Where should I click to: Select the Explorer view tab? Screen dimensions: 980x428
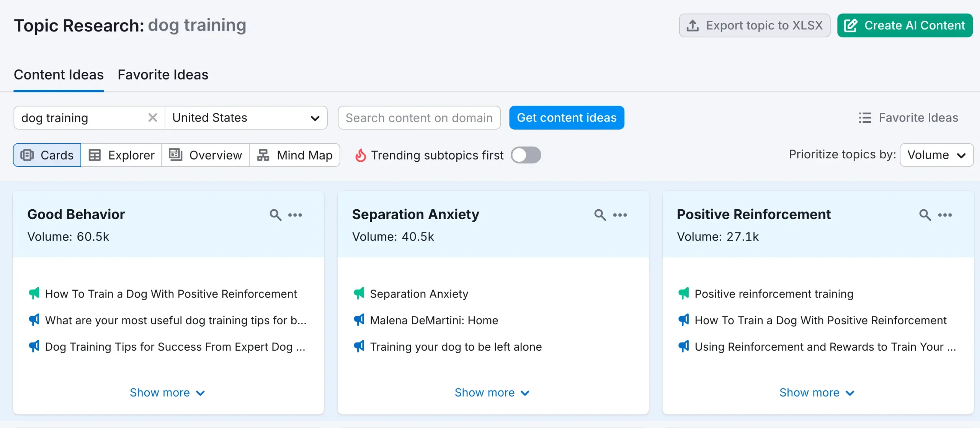coord(121,155)
